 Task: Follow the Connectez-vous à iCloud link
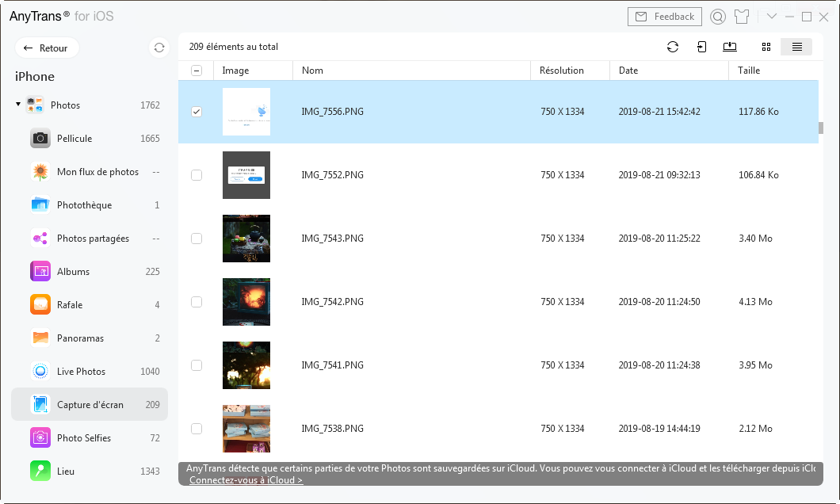[x=246, y=480]
